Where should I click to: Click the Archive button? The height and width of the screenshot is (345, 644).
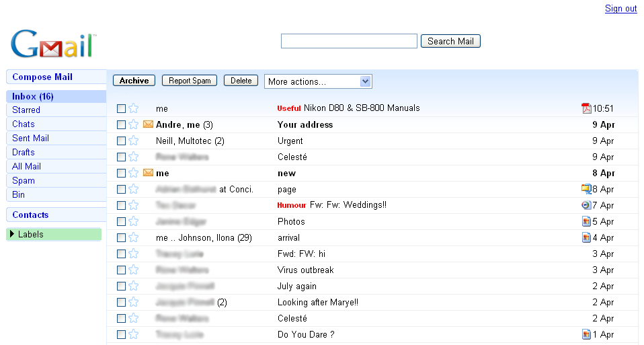(x=134, y=81)
